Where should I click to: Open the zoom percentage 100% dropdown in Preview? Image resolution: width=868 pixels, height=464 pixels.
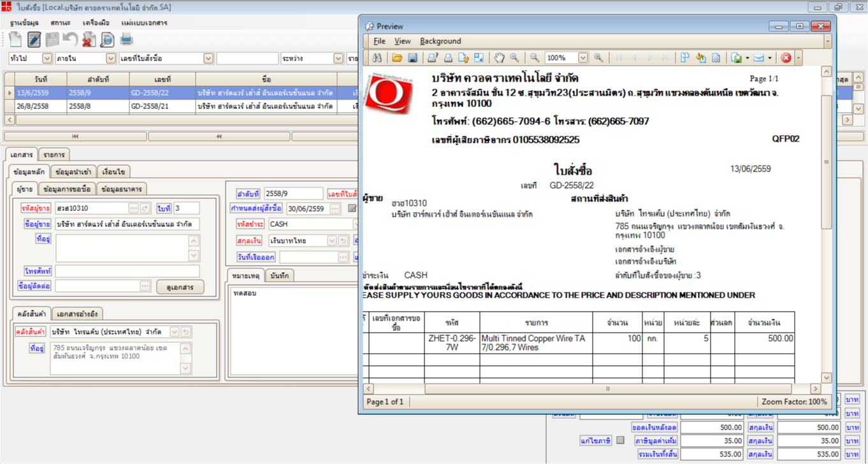point(582,57)
